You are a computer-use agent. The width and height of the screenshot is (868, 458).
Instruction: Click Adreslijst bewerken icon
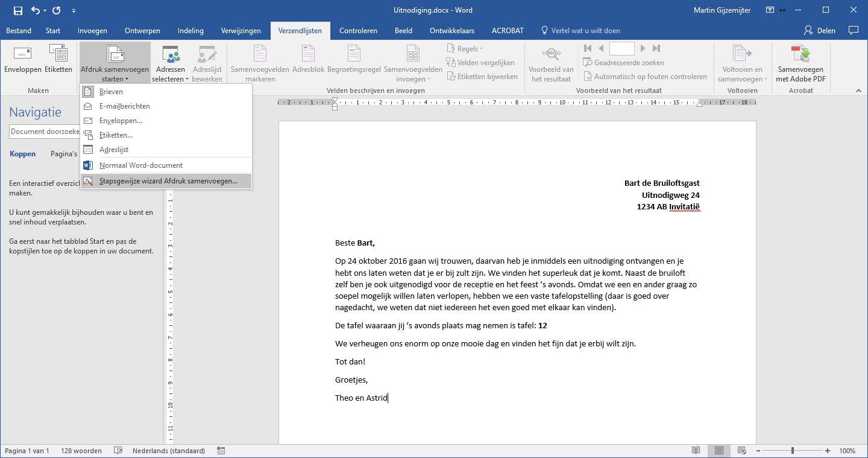coord(207,63)
